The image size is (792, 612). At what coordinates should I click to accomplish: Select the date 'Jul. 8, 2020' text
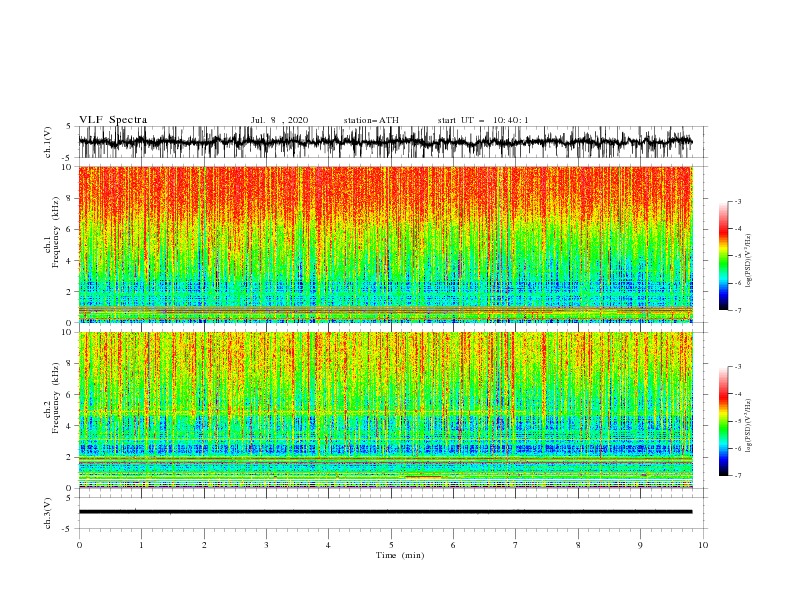click(279, 120)
